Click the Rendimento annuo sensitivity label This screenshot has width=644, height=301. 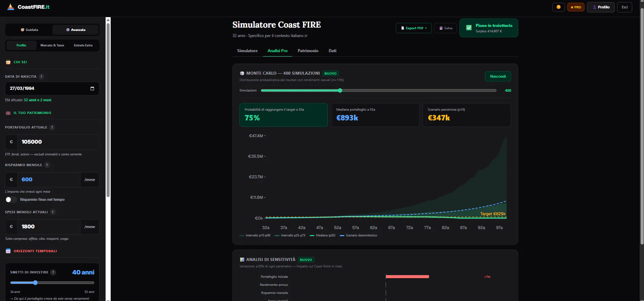tap(274, 285)
